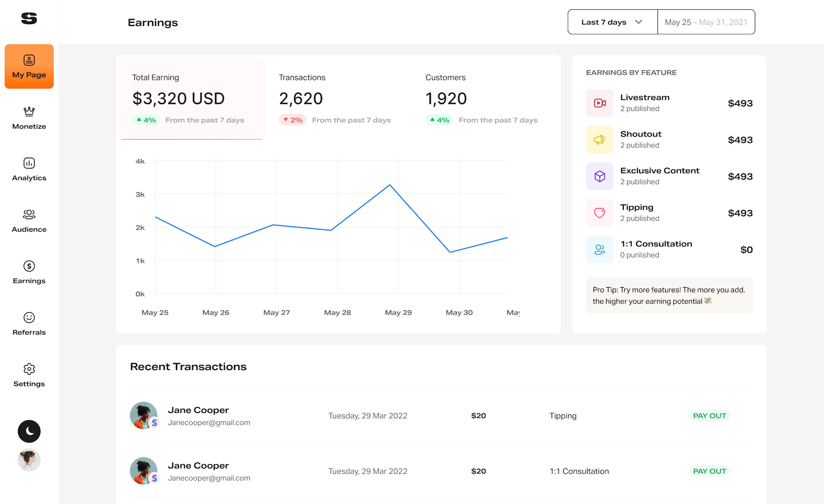Toggle dark mode with the moon button
Screen dimensions: 824x504
[x=29, y=431]
